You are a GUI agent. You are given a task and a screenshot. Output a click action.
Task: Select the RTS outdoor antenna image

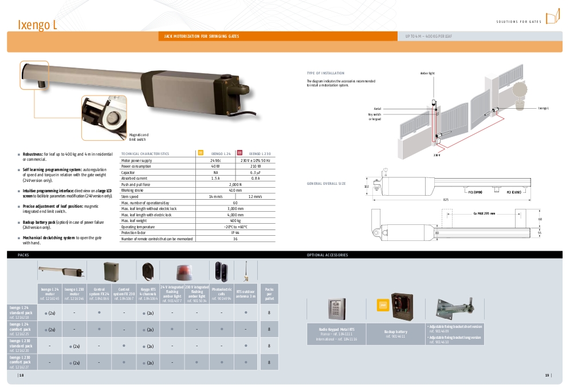point(246,271)
